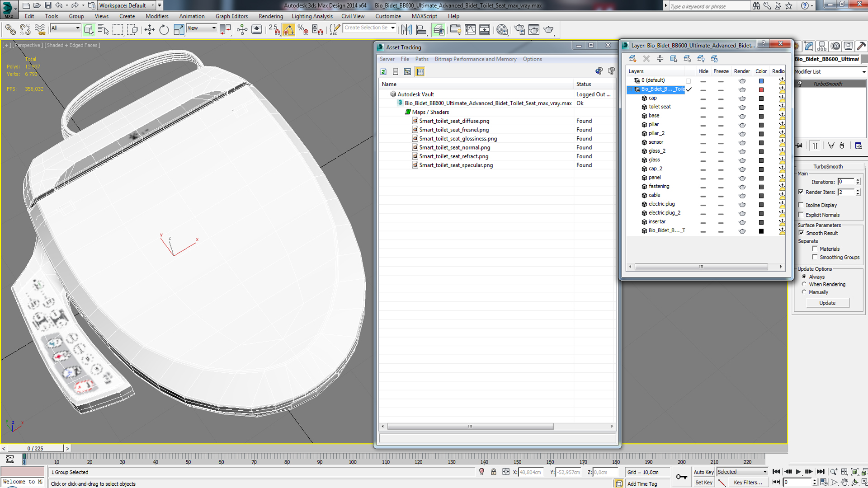Click the Play Animation button
The width and height of the screenshot is (868, 488).
[x=798, y=472]
